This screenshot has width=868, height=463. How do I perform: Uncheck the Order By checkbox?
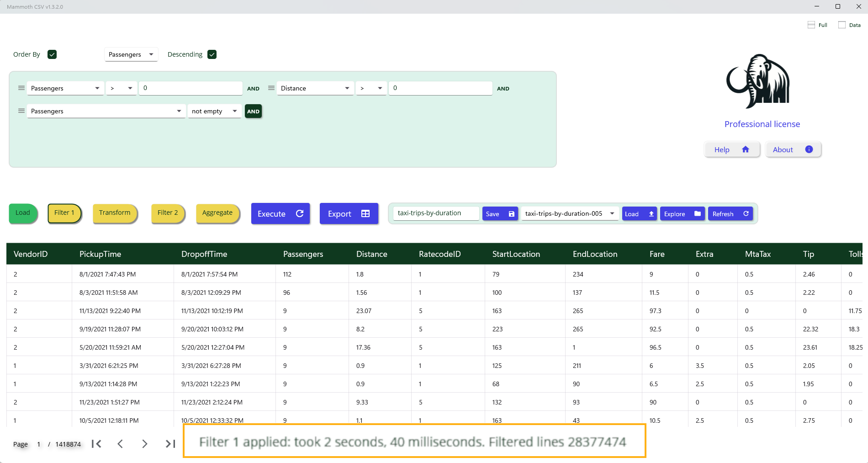[52, 54]
